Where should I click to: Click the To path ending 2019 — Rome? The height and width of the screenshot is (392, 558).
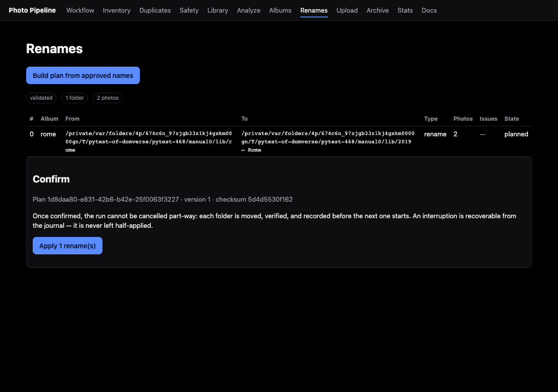coord(328,142)
